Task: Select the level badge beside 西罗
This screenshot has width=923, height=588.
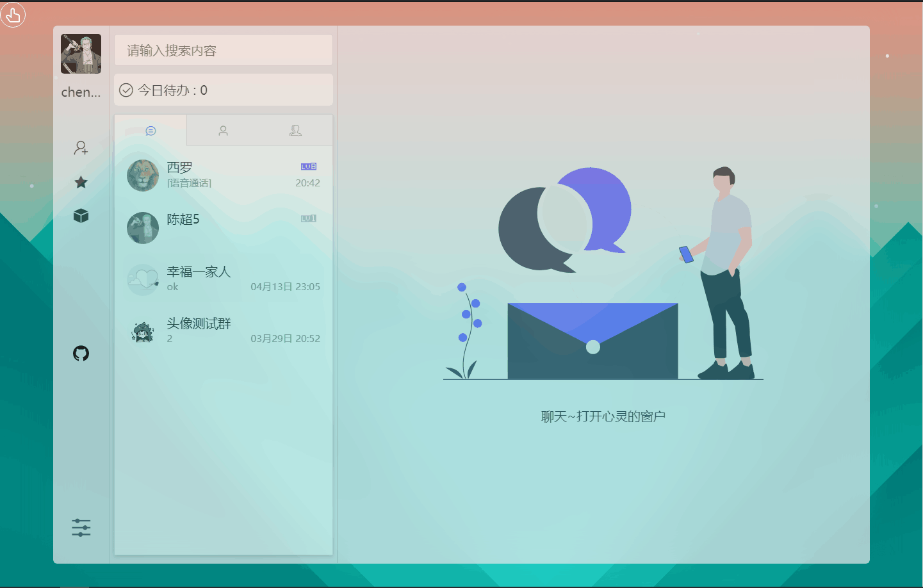Action: tap(309, 167)
